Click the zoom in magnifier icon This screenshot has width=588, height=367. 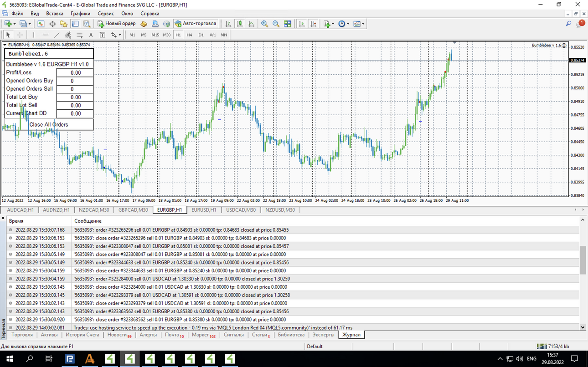pos(264,24)
